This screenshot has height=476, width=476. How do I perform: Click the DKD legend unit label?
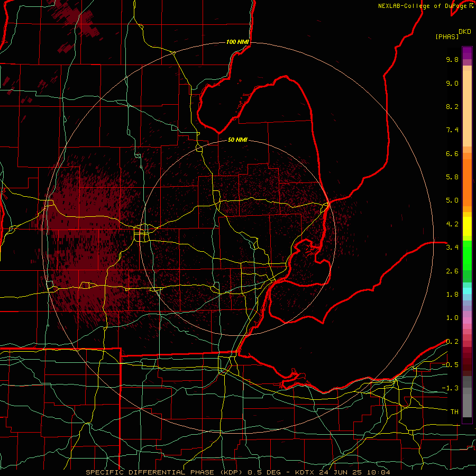point(465,32)
